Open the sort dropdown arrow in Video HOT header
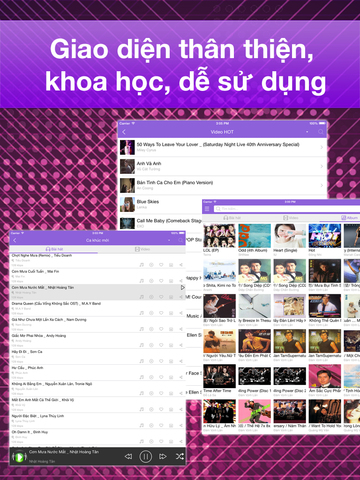360x480 pixels. click(307, 132)
